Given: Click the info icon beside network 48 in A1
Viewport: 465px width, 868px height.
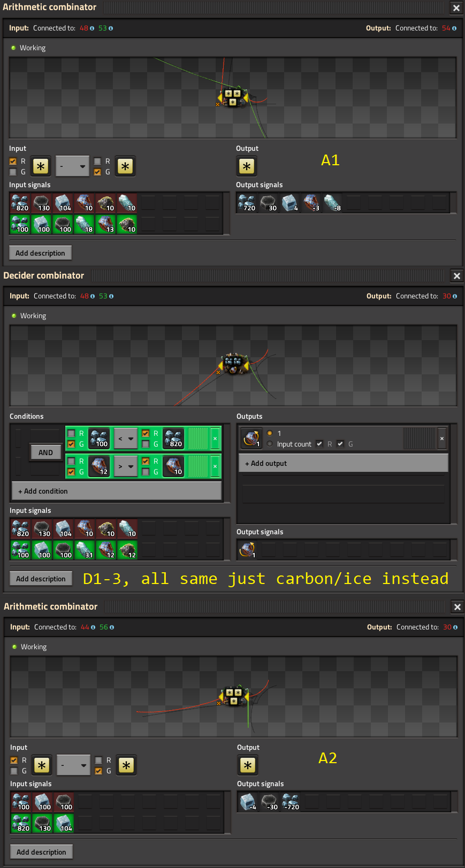Looking at the screenshot, I should [92, 28].
